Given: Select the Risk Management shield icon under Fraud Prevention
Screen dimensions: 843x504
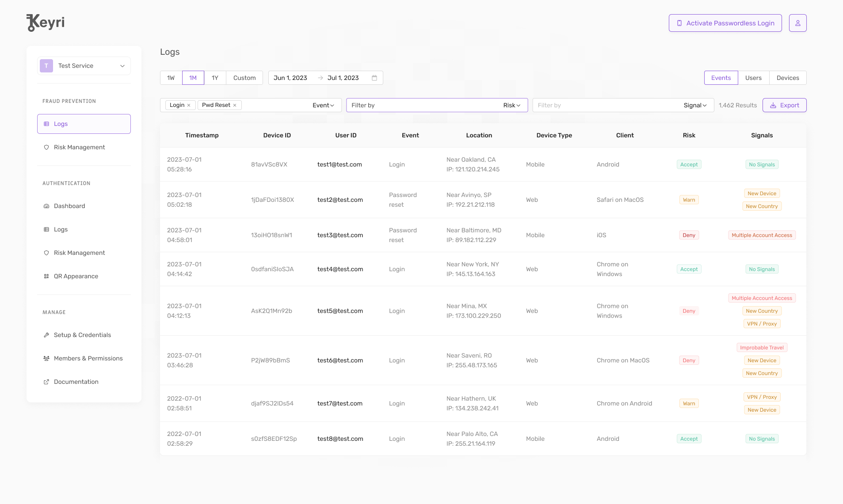Looking at the screenshot, I should point(47,147).
